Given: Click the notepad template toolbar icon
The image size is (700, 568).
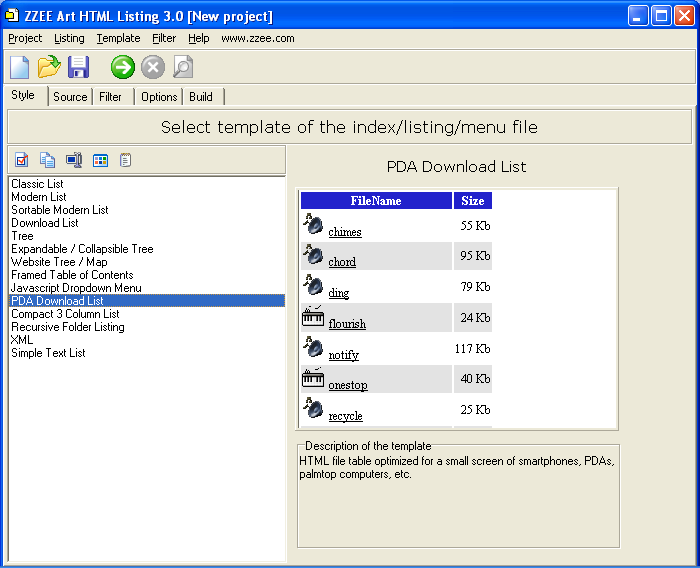Looking at the screenshot, I should point(125,160).
